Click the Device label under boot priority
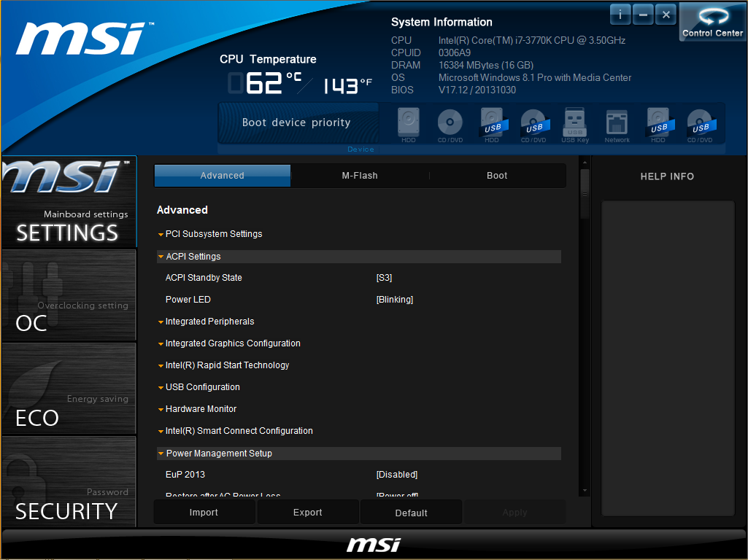Image resolution: width=748 pixels, height=560 pixels. (360, 149)
